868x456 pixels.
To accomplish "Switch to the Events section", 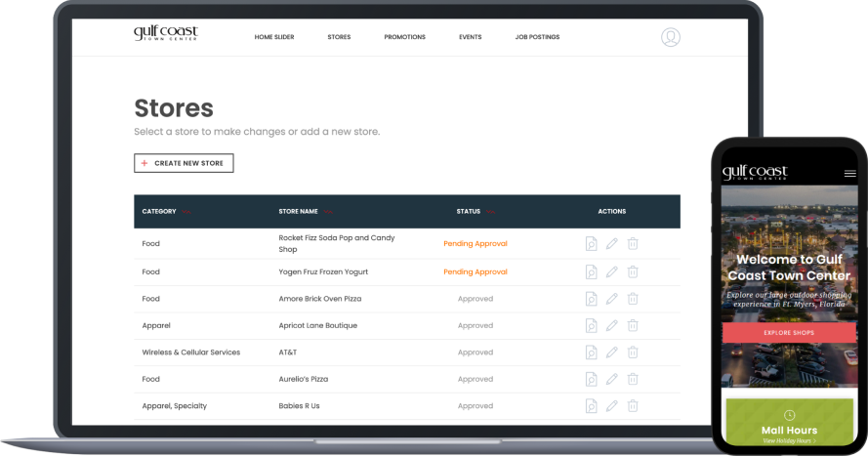I will (470, 37).
